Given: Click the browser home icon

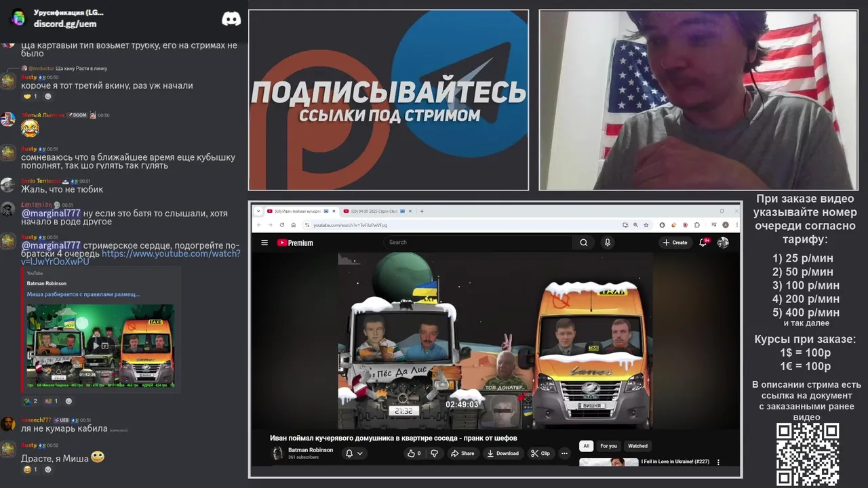Looking at the screenshot, I should tap(293, 225).
